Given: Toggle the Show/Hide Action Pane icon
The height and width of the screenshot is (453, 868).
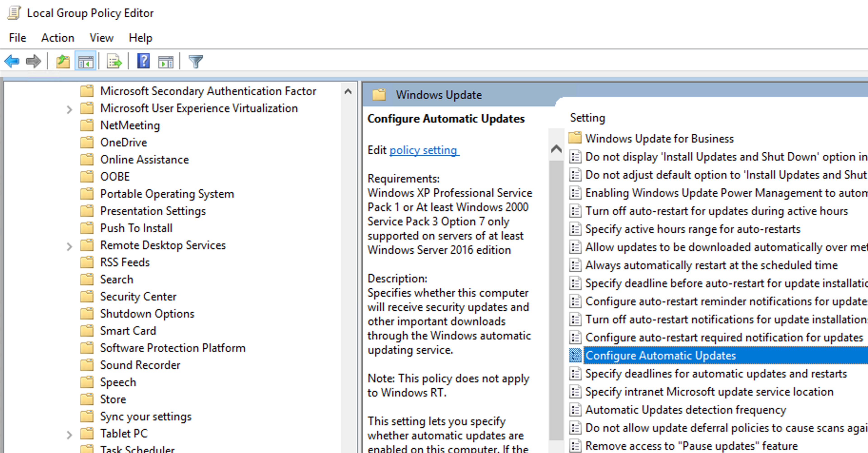Looking at the screenshot, I should point(166,61).
